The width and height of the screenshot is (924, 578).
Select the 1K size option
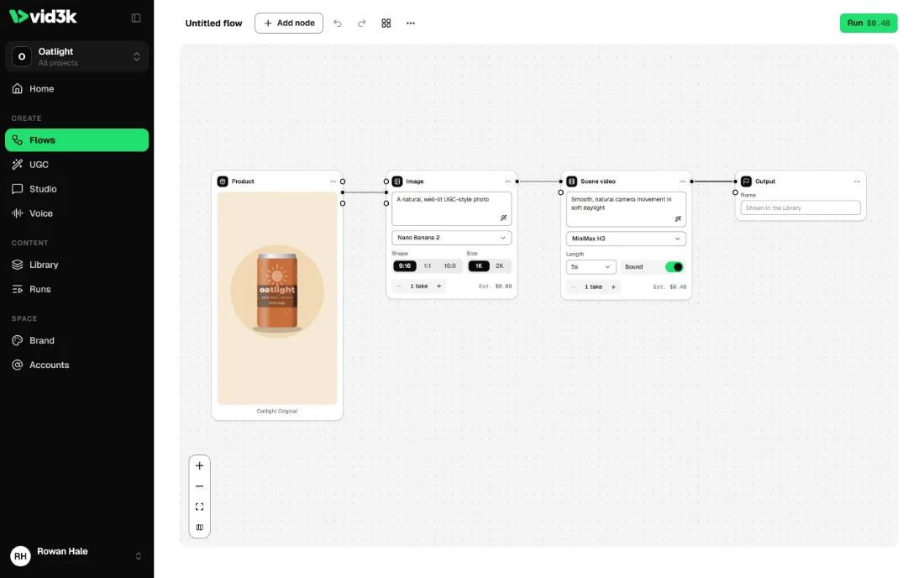tap(479, 266)
